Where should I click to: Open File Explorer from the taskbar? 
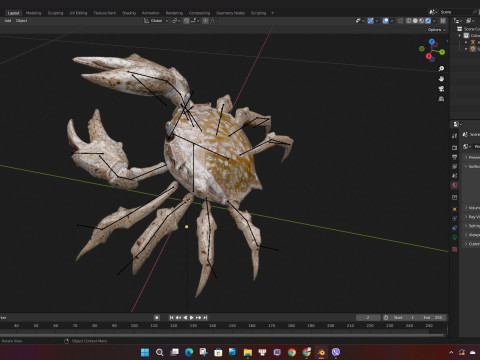(248, 352)
